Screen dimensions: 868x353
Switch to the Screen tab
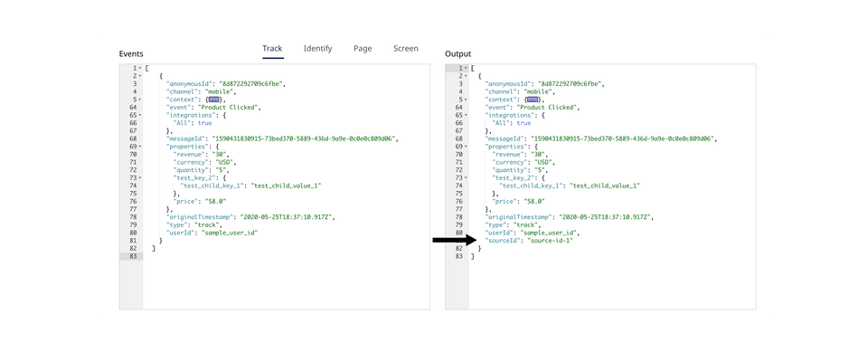[x=406, y=48]
